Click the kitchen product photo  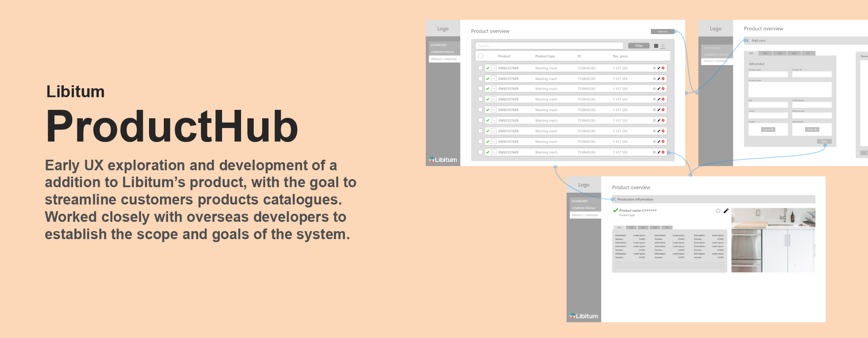coord(773,240)
